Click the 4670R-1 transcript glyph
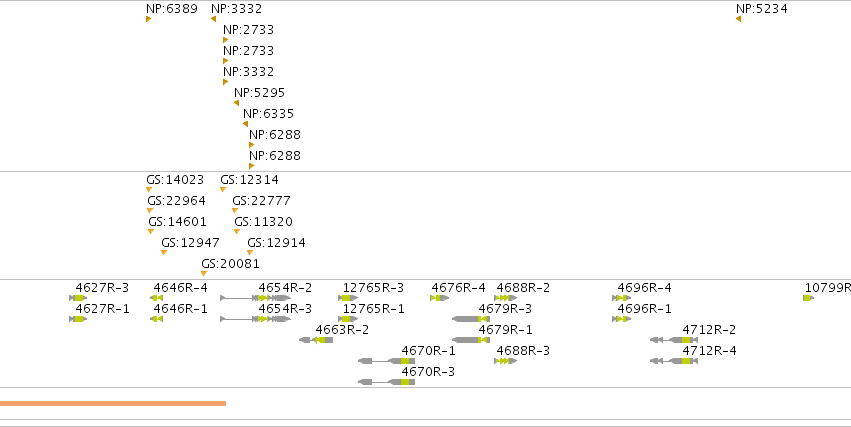Image resolution: width=851 pixels, height=427 pixels. 386,361
